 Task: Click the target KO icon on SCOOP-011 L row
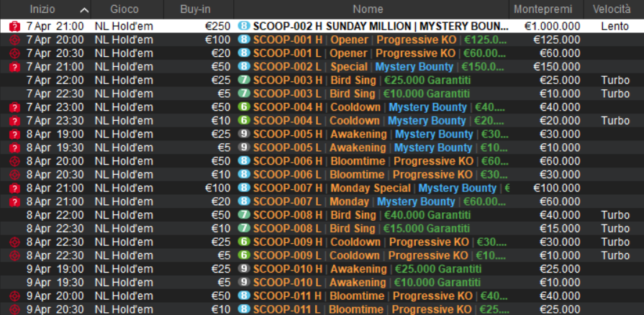(15, 310)
